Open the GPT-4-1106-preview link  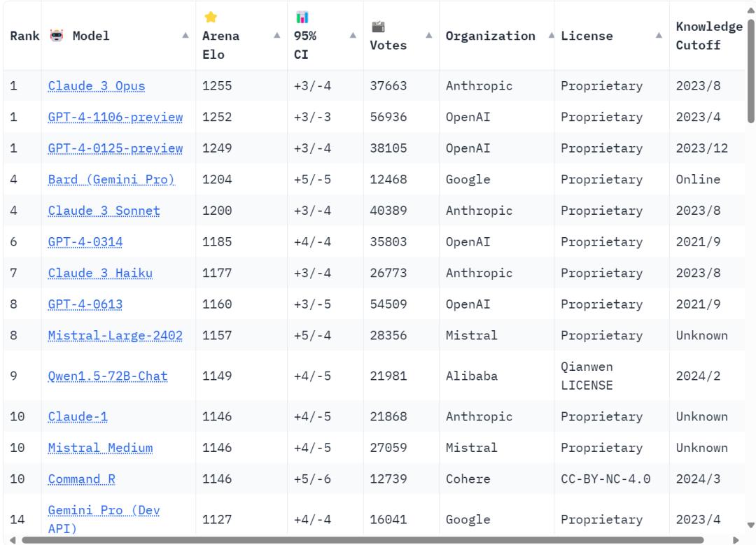click(115, 118)
